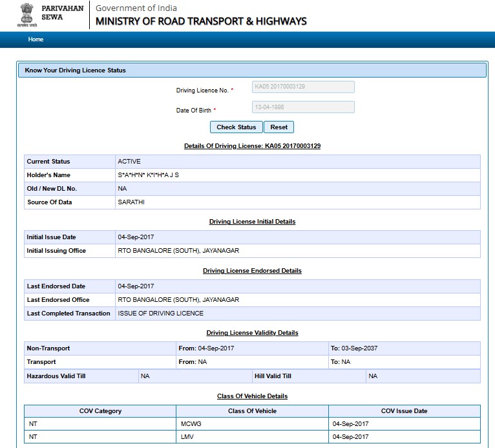The height and width of the screenshot is (448, 495).
Task: Click the Initial Issuing Office value
Action: [178, 251]
